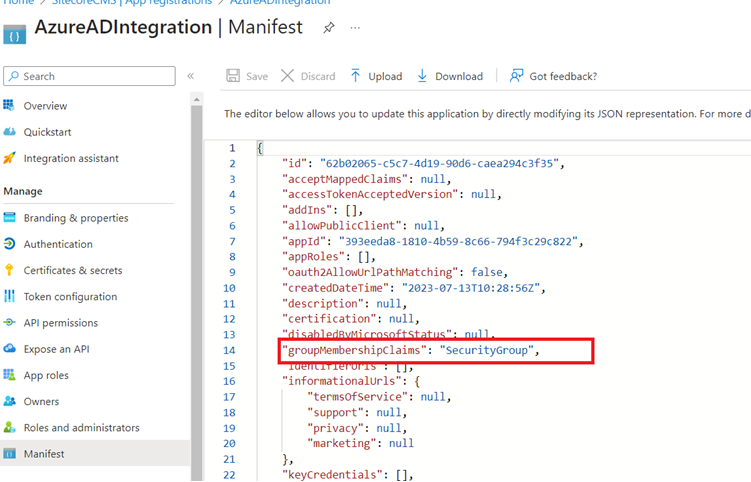Click the "allowPublicClient" key
Viewport: 751px width, 482px height.
[x=341, y=225]
